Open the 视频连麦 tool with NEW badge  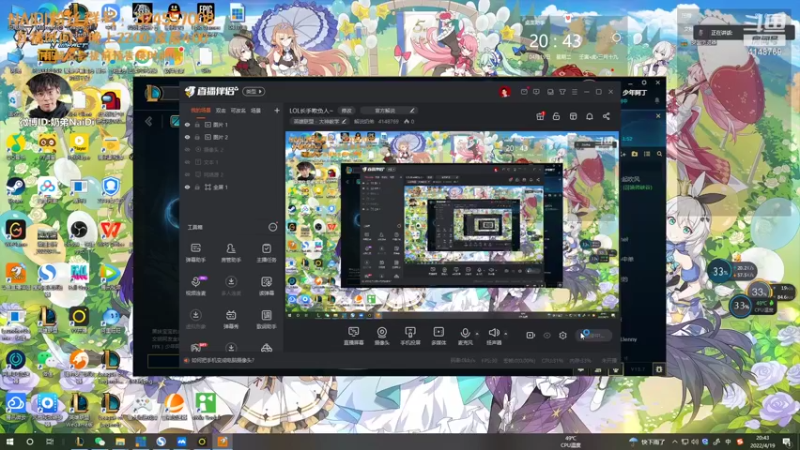(195, 286)
